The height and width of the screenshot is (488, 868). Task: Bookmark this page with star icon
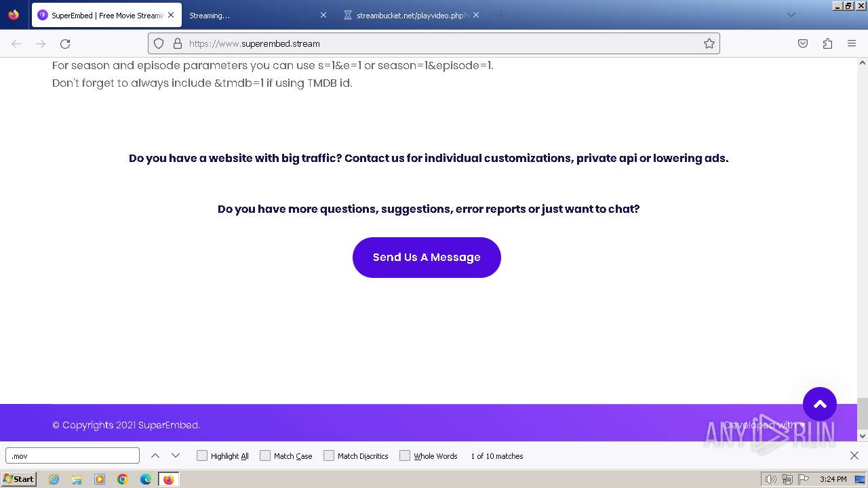pos(709,43)
